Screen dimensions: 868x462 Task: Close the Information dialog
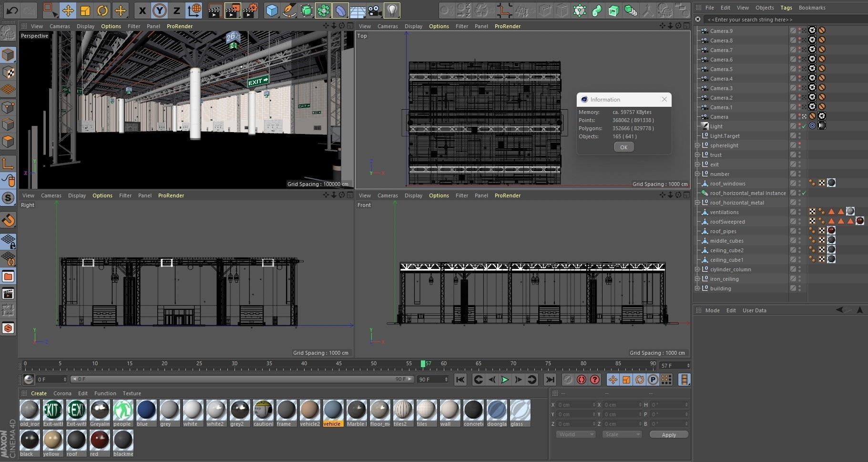click(x=664, y=99)
